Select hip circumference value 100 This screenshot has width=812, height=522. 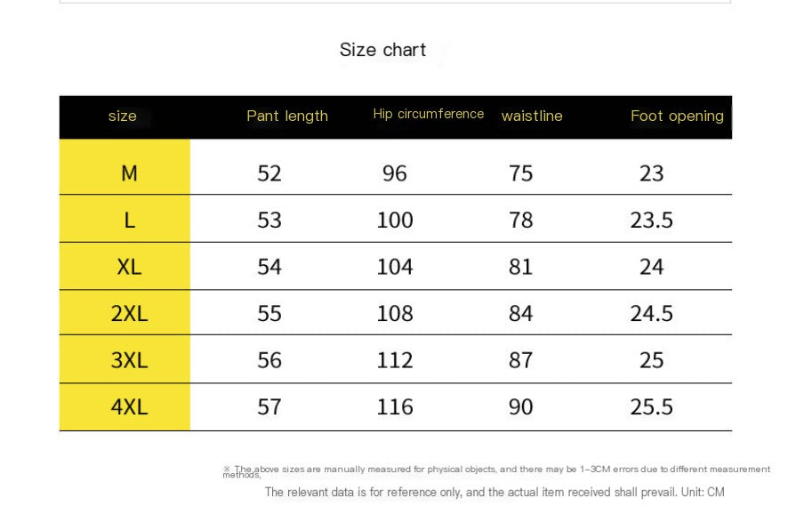point(395,220)
